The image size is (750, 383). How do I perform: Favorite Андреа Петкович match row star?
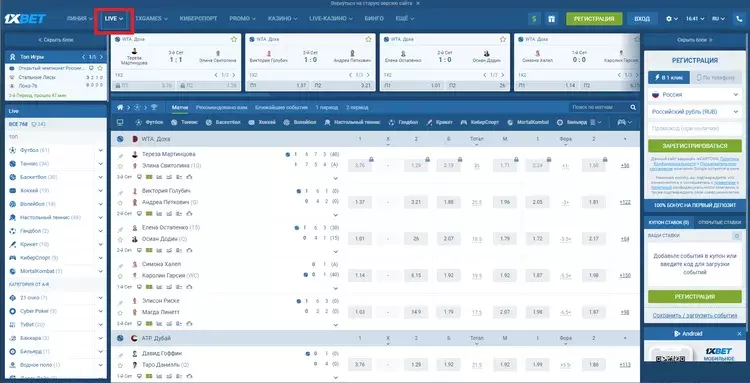coord(120,202)
